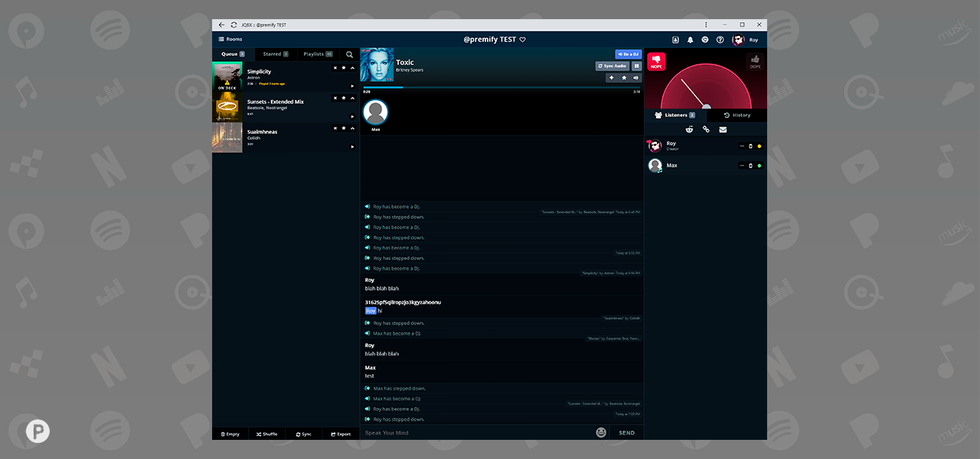Pause the current playback
Screen dimensions: 980x459
636,66
